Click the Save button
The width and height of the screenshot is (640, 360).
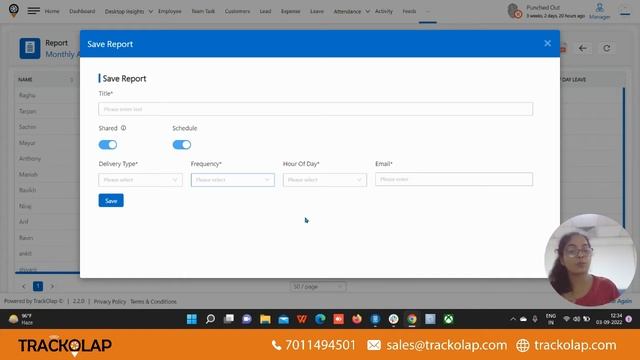pos(111,200)
